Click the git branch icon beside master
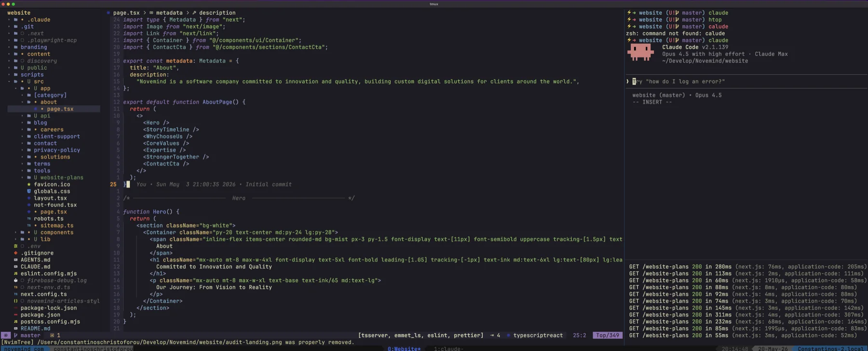 [x=16, y=335]
